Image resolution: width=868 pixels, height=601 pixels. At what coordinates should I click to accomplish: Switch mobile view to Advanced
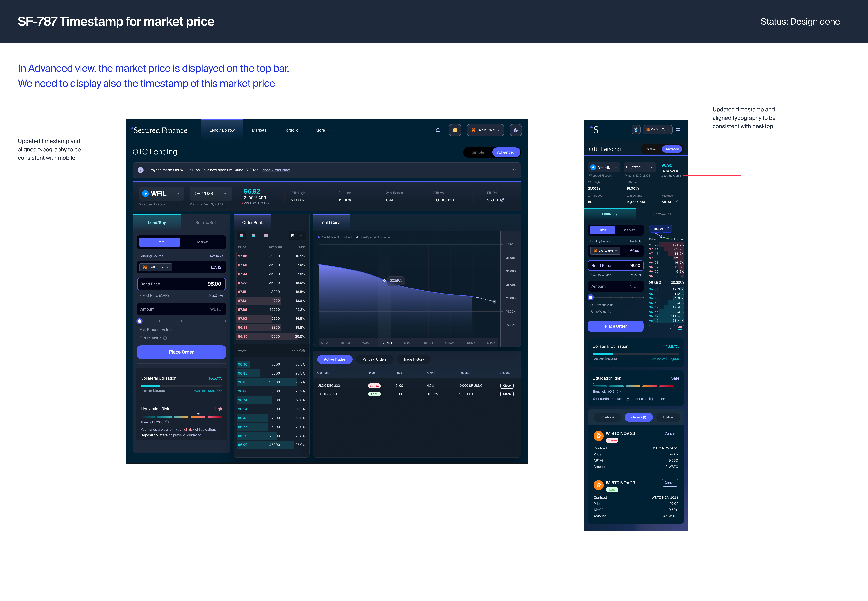coord(672,149)
